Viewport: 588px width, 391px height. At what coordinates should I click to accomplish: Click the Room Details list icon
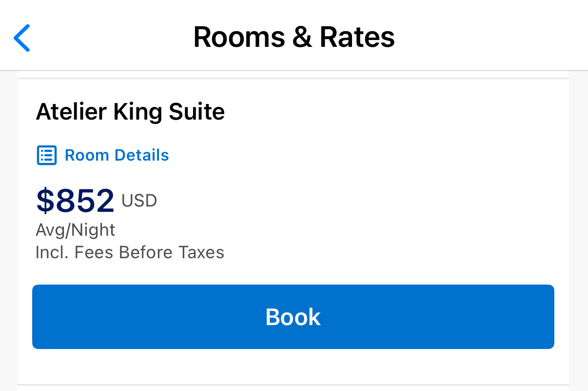pos(47,156)
